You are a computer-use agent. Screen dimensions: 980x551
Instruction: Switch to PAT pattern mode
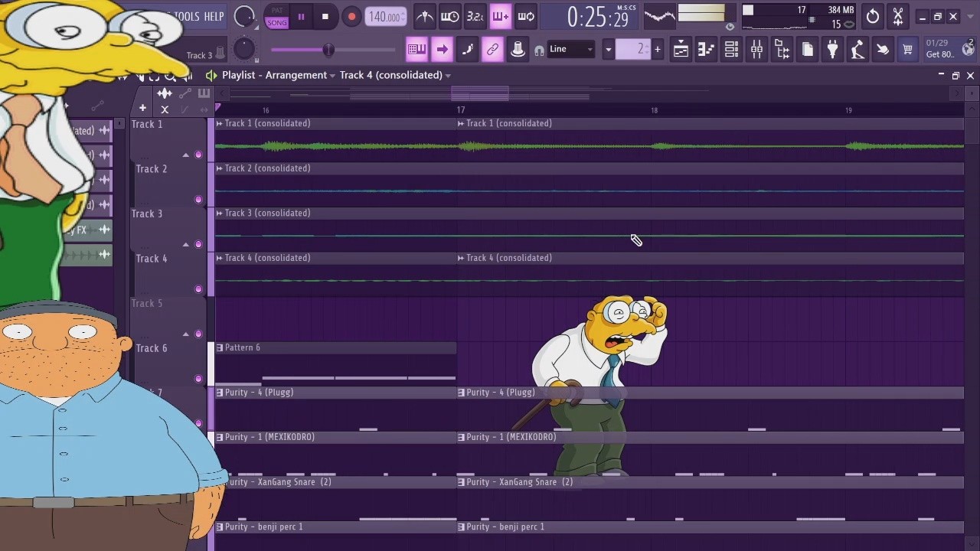[x=277, y=11]
